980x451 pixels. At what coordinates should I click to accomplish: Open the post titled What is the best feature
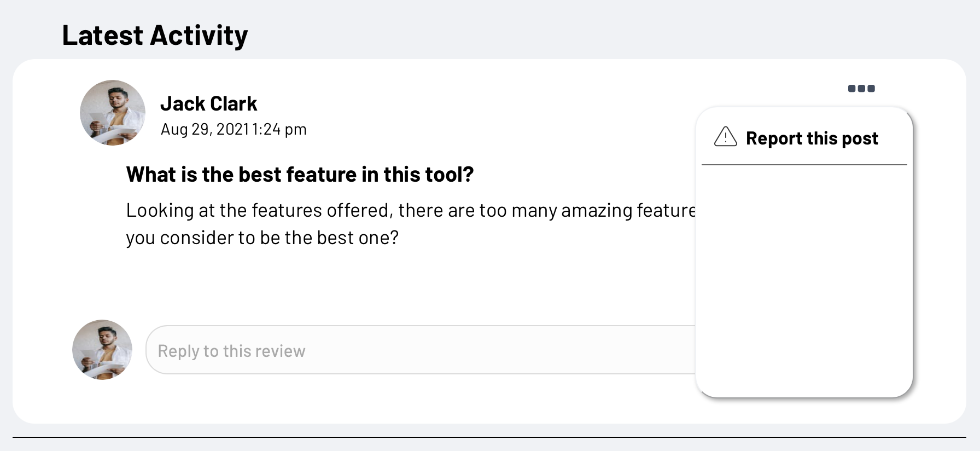tap(300, 175)
